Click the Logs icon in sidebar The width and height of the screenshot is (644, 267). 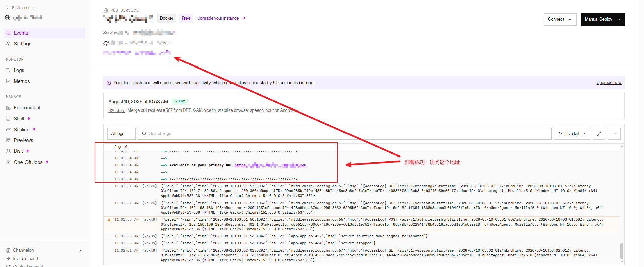(x=8, y=70)
